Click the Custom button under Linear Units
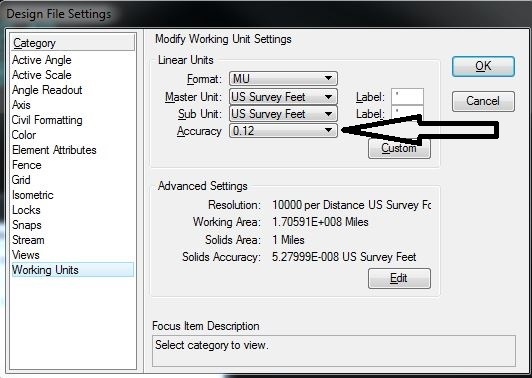 [x=399, y=149]
